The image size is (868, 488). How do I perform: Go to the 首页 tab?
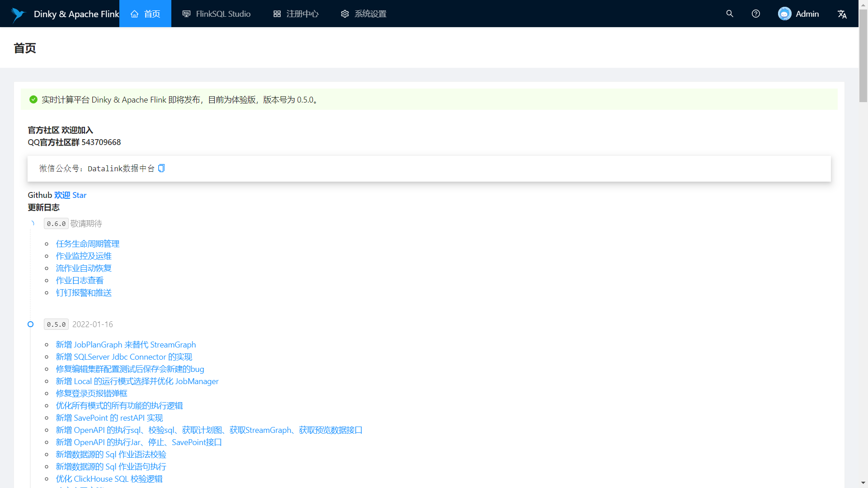[x=145, y=14]
